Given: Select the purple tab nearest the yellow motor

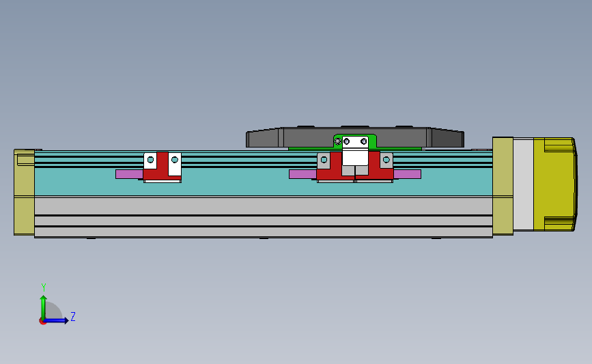Looking at the screenshot, I should 407,174.
